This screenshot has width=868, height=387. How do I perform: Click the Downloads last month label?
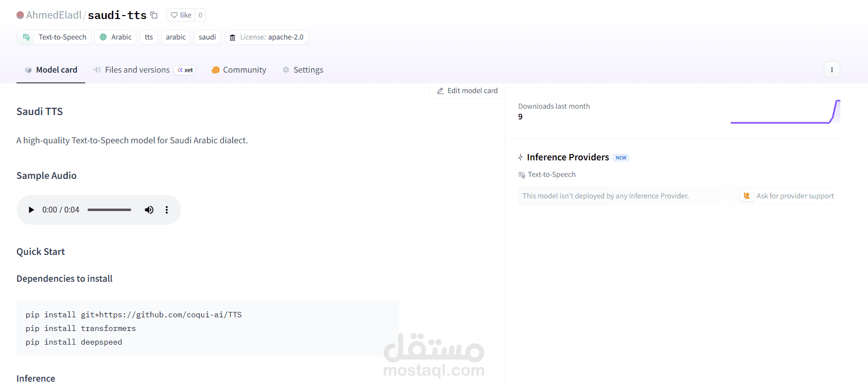point(554,106)
